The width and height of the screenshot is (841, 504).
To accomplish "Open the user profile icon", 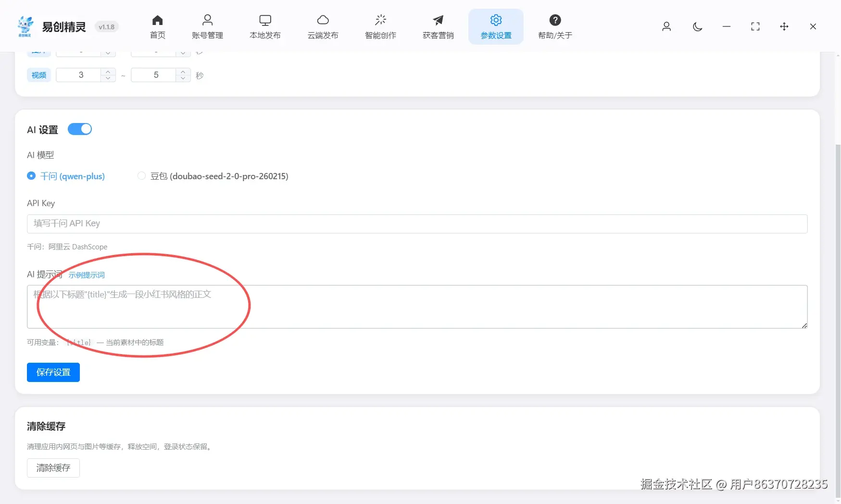I will coord(666,26).
